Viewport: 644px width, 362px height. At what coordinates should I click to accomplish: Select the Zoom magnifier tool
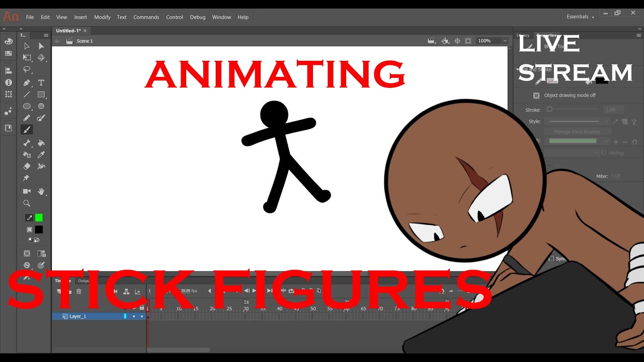pos(27,204)
